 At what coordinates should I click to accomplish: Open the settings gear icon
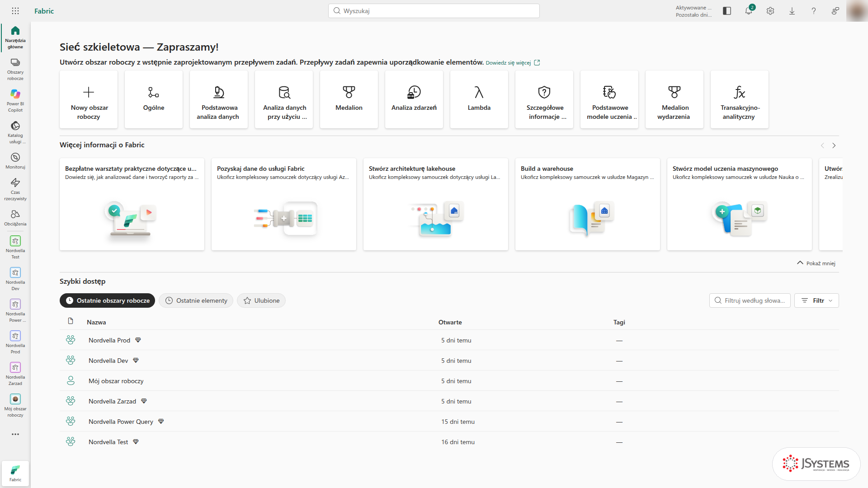coord(770,11)
